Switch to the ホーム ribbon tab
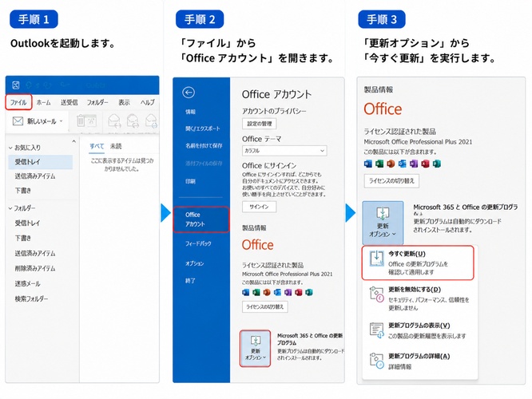 click(x=43, y=102)
